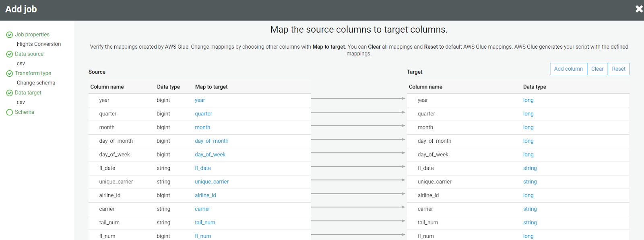The height and width of the screenshot is (240, 644).
Task: Click the unique_carrier map to target link
Action: click(x=212, y=182)
